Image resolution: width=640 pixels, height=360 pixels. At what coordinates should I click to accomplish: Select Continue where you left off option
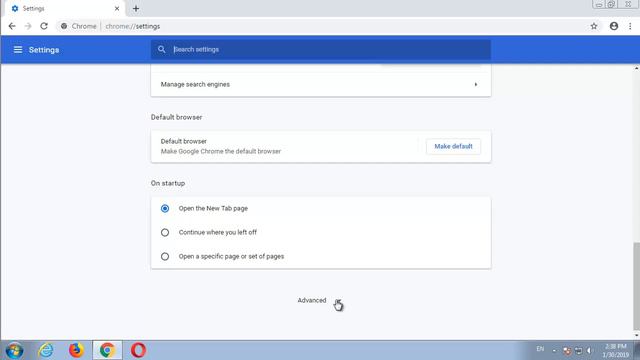(165, 233)
